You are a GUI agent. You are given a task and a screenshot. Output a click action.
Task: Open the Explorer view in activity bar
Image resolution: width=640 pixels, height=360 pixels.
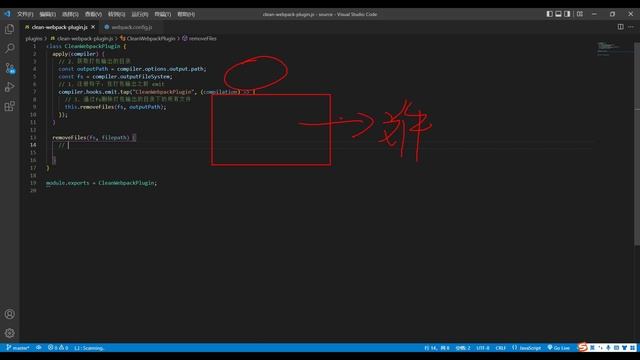tap(9, 29)
